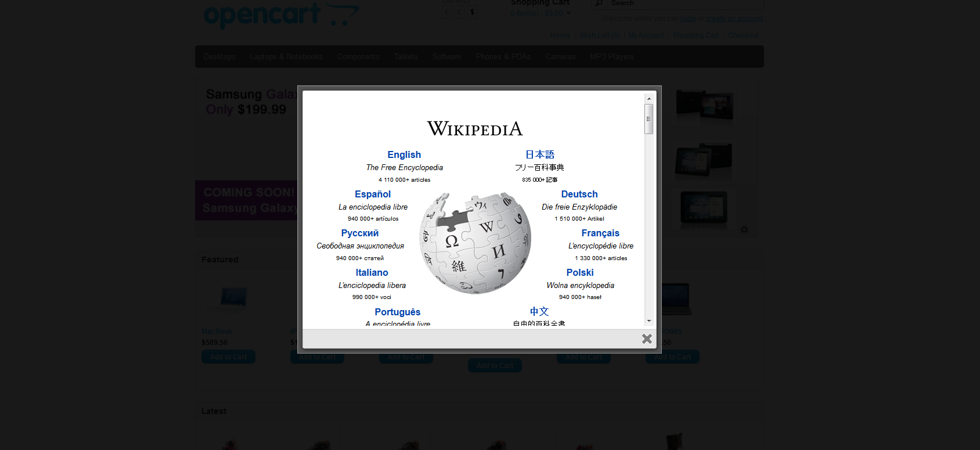Click the OpenCart logo
980x450 pixels.
coord(282,15)
